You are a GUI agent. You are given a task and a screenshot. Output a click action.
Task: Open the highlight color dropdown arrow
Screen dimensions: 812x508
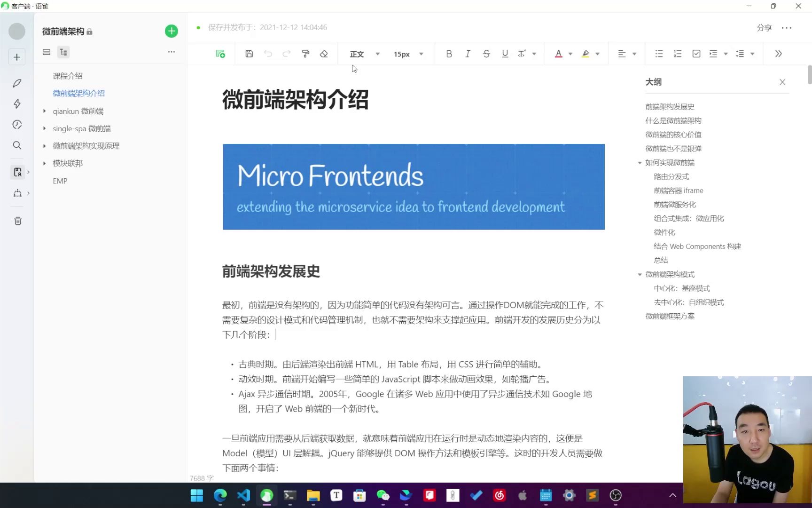point(598,54)
